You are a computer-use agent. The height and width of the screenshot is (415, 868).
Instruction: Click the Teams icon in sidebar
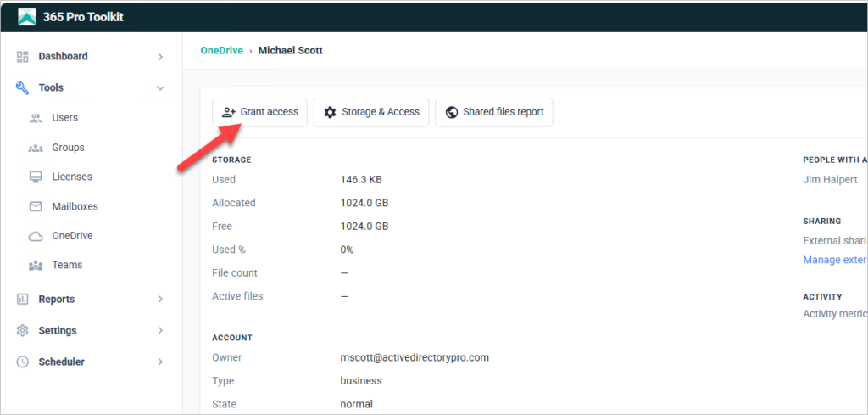pos(36,266)
